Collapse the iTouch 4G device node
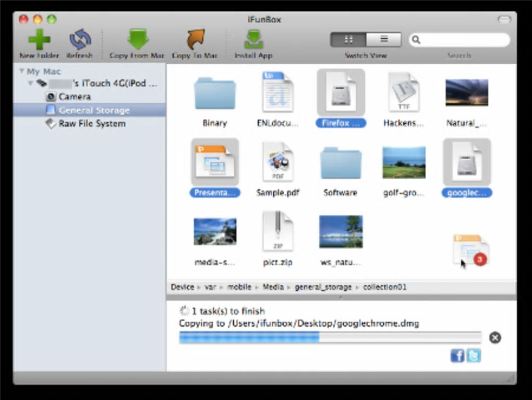 [x=31, y=83]
